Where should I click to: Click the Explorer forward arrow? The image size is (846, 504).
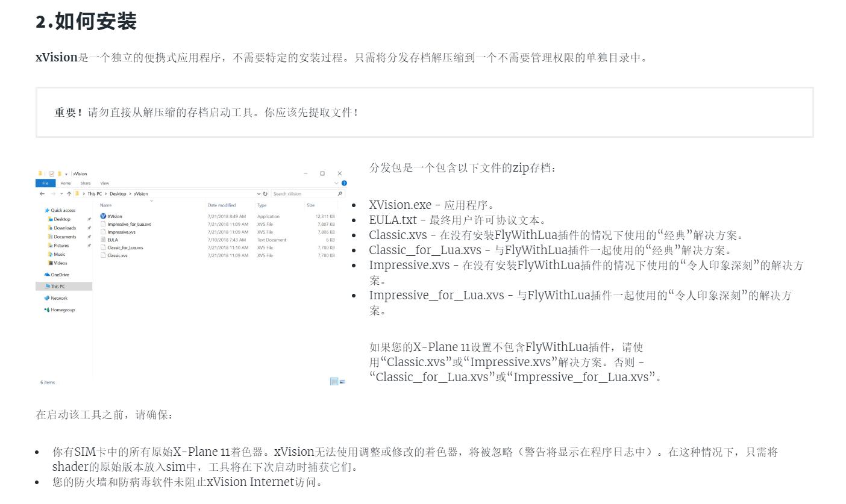coord(53,194)
